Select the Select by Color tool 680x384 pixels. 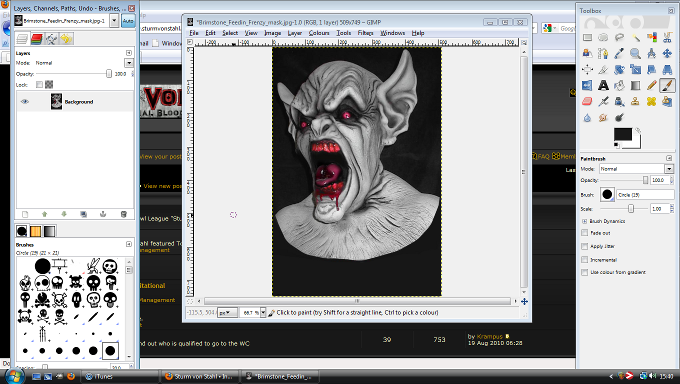(x=651, y=38)
